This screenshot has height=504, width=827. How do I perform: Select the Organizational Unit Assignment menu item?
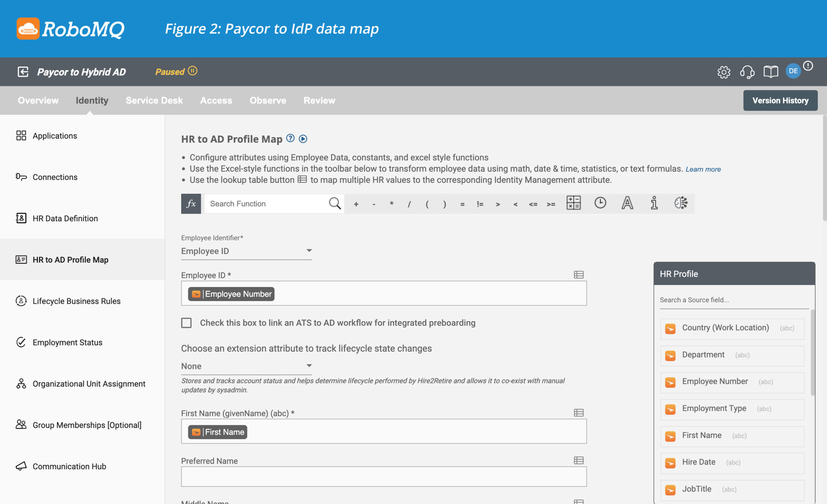click(x=89, y=383)
